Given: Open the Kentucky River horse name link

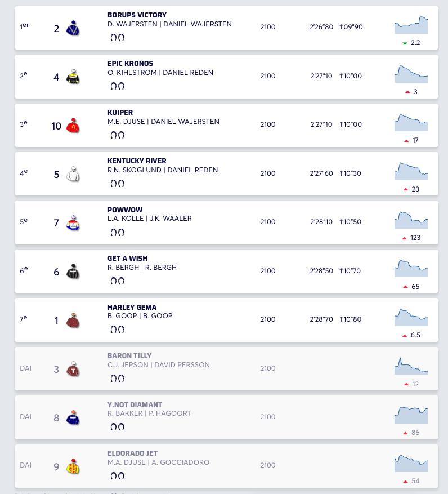Looking at the screenshot, I should tap(137, 161).
